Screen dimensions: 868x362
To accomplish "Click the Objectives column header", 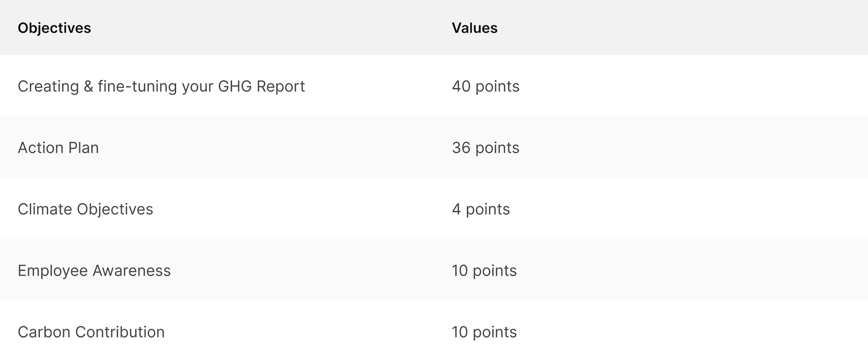I will [x=54, y=28].
